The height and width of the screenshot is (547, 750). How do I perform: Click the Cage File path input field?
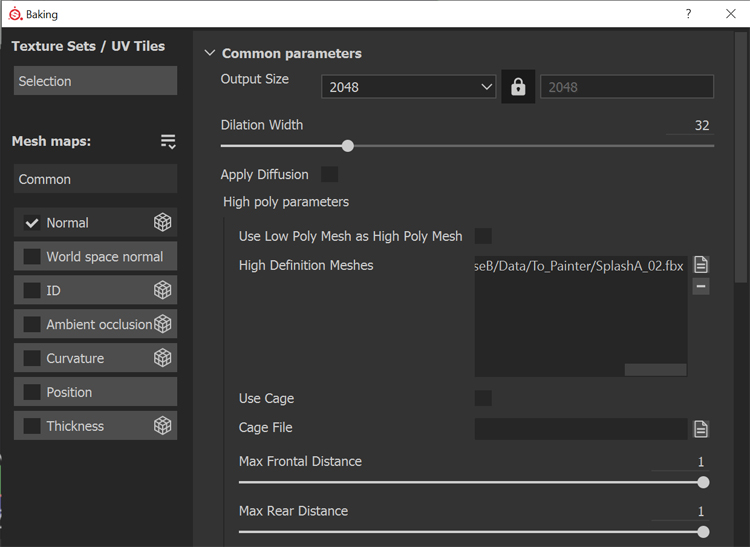coord(580,429)
